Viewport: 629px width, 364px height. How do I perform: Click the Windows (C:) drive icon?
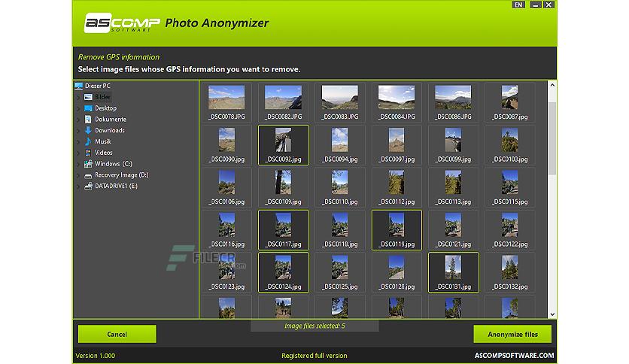[x=88, y=163]
